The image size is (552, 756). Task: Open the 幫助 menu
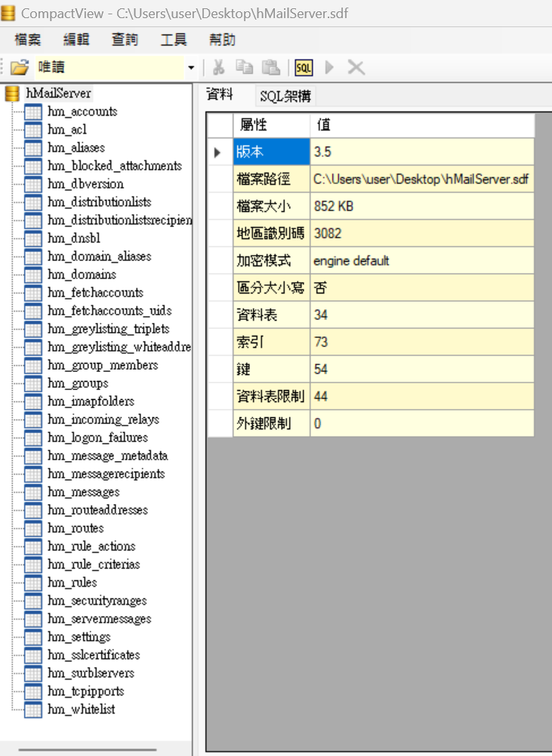coord(223,39)
